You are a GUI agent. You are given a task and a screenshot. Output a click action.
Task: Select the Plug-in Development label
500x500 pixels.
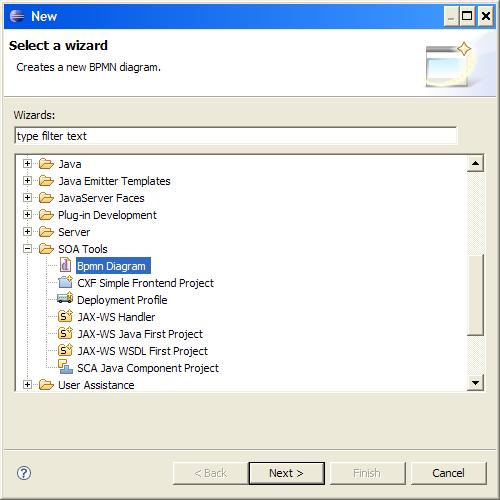[107, 215]
